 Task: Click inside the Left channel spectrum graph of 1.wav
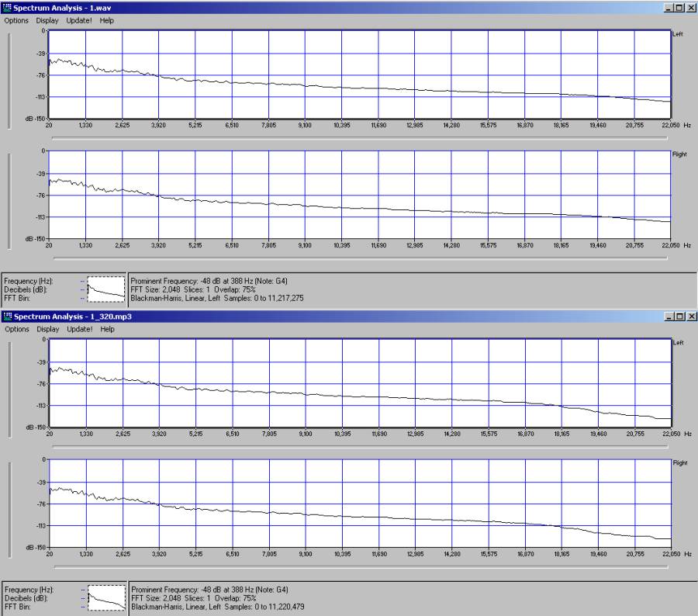[x=359, y=74]
